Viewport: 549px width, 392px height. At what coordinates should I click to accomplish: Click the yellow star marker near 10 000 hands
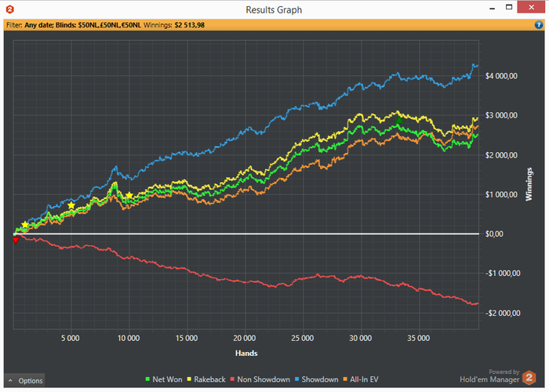click(x=129, y=195)
